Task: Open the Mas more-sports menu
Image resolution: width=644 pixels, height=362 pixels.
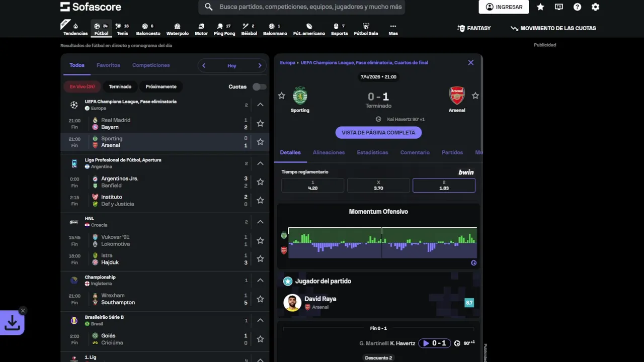Action: [x=393, y=29]
